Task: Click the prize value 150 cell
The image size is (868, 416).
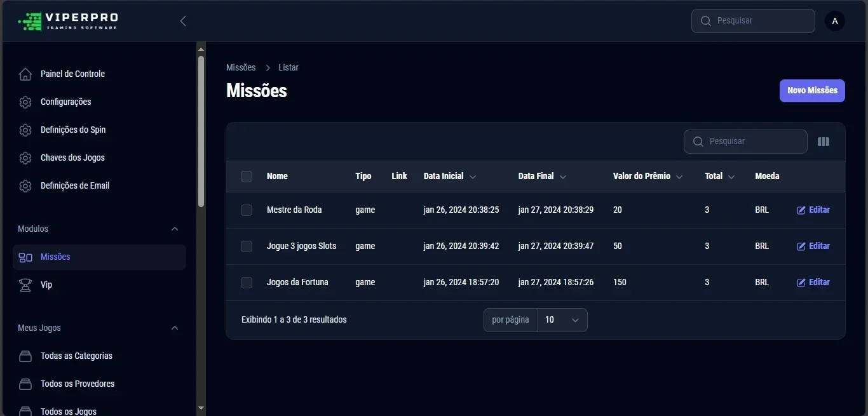Action: click(x=620, y=283)
